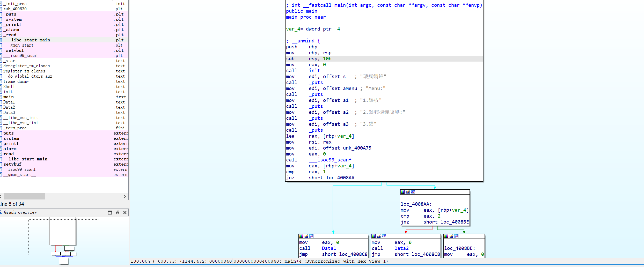Jump to Data1 call target in graph

tap(329, 248)
